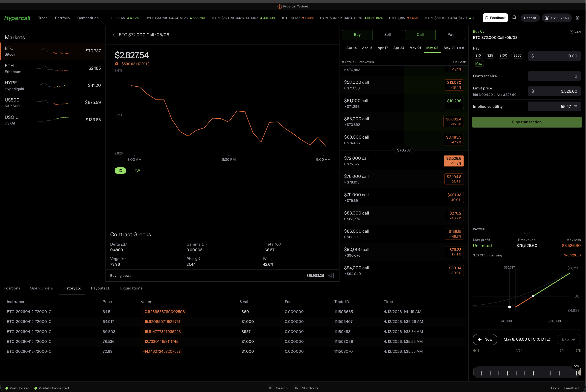
Task: Select Apr 17 expiry tab
Action: tap(383, 48)
